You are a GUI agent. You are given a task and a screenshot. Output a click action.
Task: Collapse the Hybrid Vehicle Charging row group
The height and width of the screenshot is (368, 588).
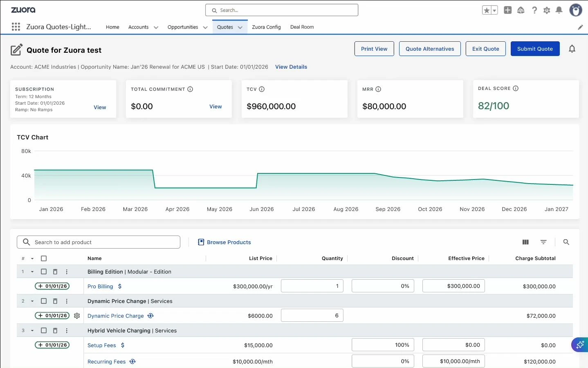coord(32,331)
